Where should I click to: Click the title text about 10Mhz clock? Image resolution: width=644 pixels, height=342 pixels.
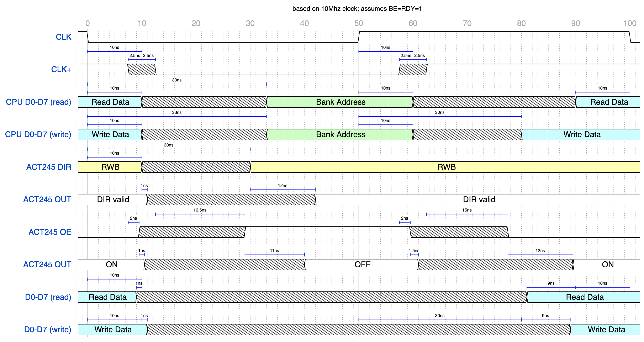tap(357, 9)
